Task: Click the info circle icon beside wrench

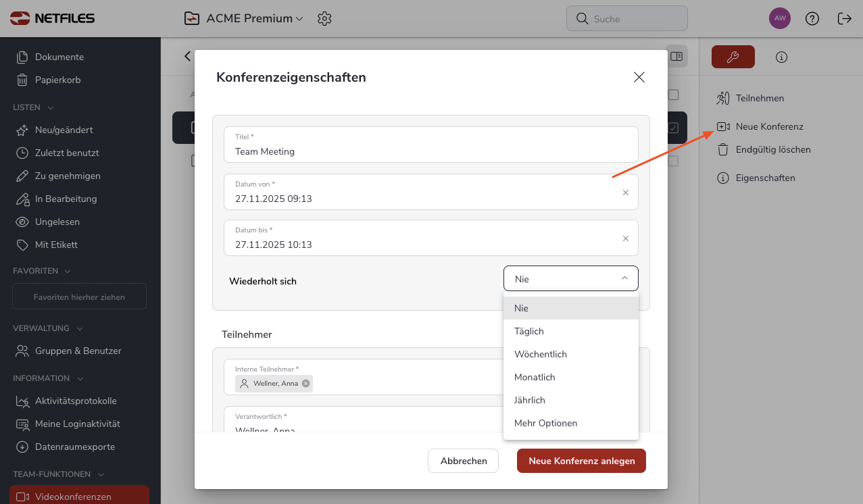Action: coord(782,57)
